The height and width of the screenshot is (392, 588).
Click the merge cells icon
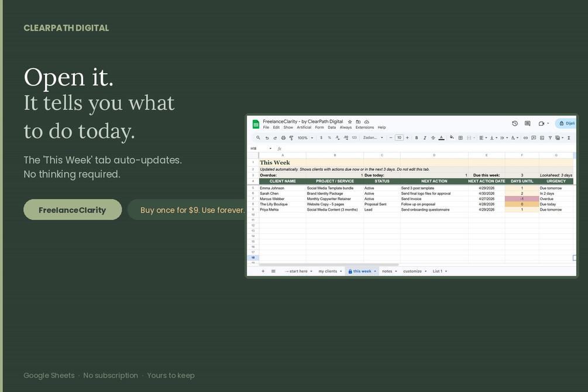pyautogui.click(x=469, y=137)
